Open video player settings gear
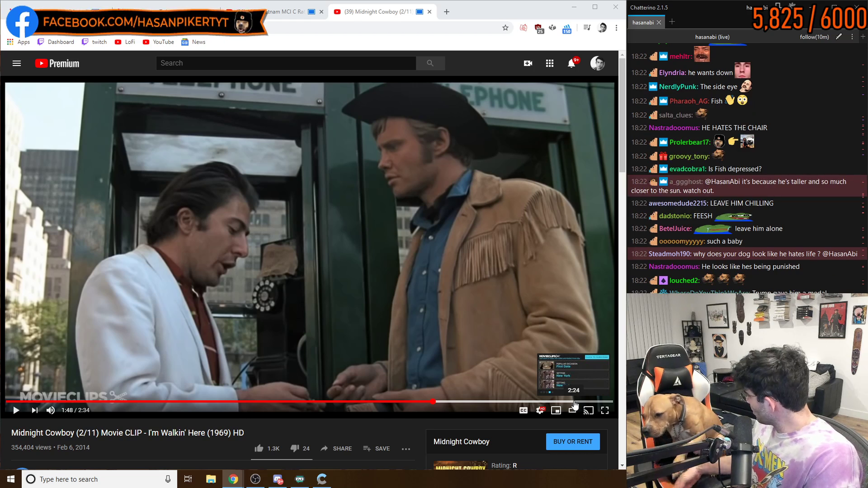Screen dimensions: 868x488 pyautogui.click(x=540, y=410)
